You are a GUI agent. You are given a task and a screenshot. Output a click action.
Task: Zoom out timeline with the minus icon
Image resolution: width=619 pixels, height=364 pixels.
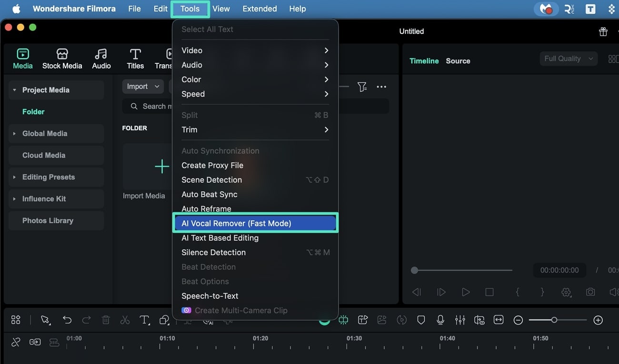[518, 320]
